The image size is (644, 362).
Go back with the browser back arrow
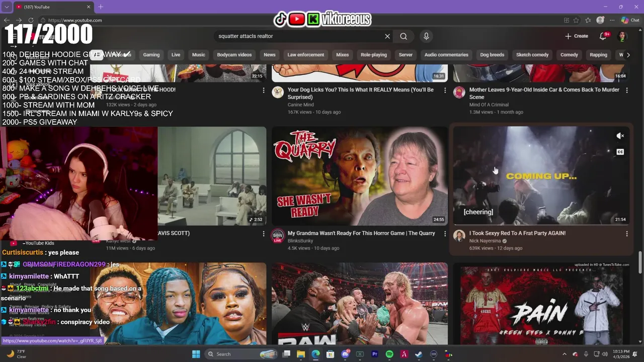[7, 20]
